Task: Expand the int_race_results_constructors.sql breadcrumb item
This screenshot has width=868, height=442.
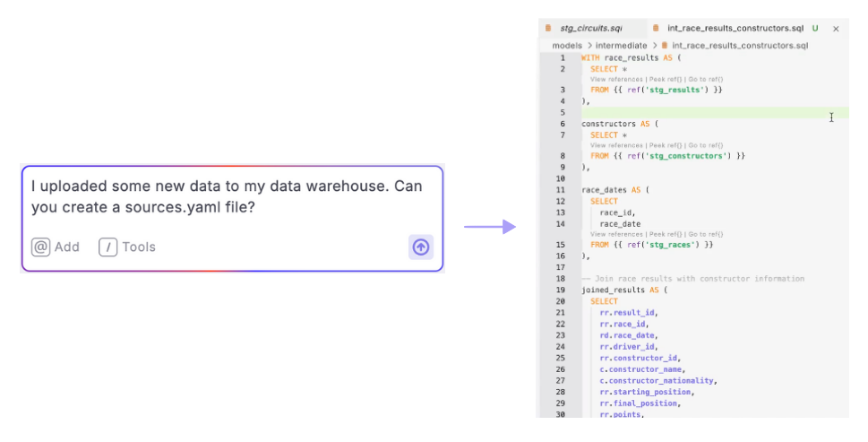Action: [x=740, y=44]
